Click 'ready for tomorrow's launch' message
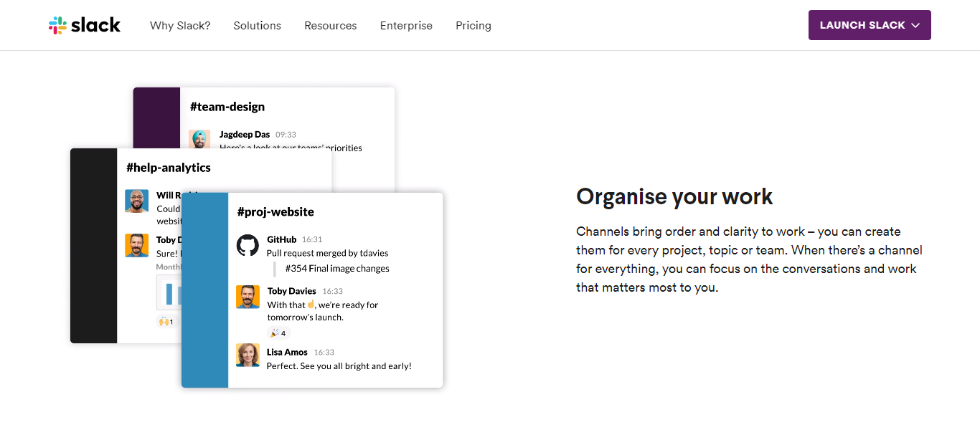Screen dimensions: 980x430 click(323, 310)
